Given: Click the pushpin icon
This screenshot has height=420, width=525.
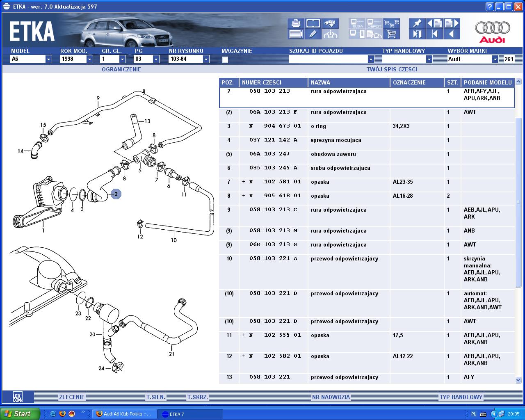Looking at the screenshot, I should [417, 23].
